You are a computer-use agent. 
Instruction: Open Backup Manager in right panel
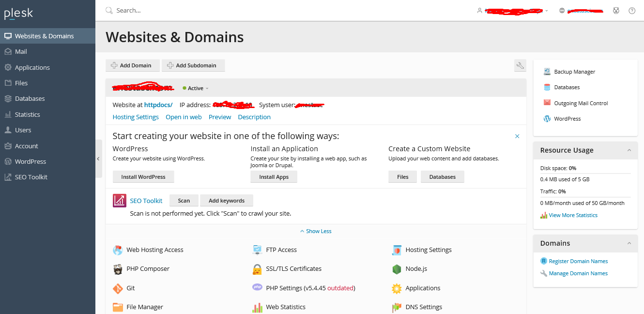point(569,72)
